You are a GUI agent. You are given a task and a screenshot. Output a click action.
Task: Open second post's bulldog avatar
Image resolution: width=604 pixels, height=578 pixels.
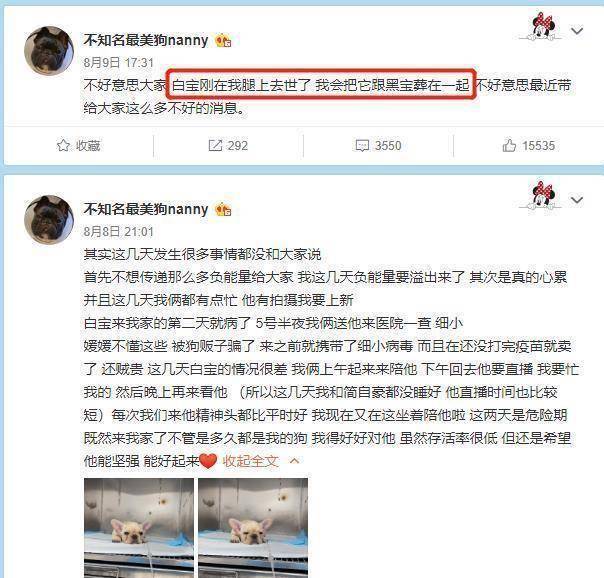pyautogui.click(x=49, y=220)
